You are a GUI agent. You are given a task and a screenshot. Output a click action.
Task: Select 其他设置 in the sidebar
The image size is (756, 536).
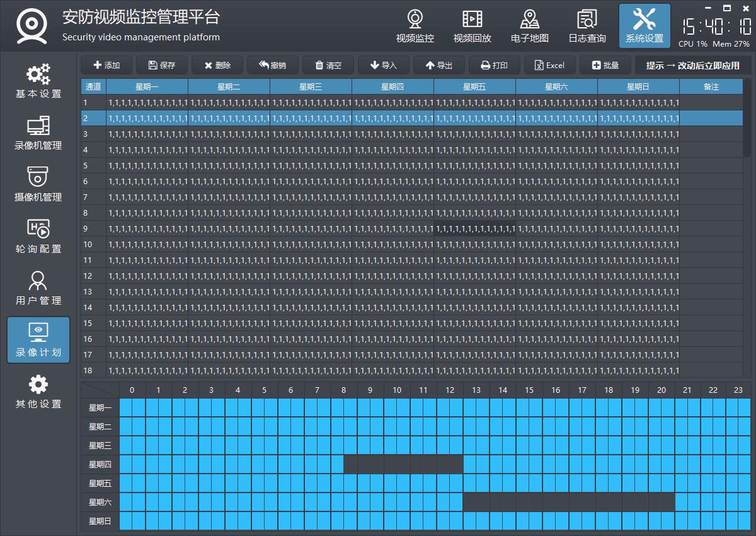click(x=38, y=392)
